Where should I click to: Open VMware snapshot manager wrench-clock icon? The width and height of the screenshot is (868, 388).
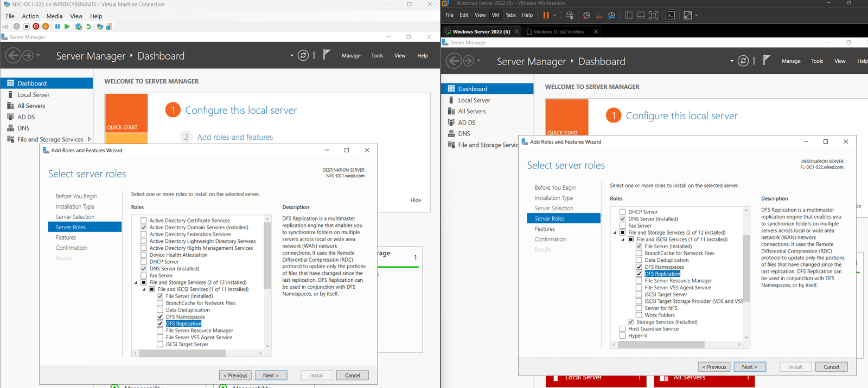tap(611, 15)
